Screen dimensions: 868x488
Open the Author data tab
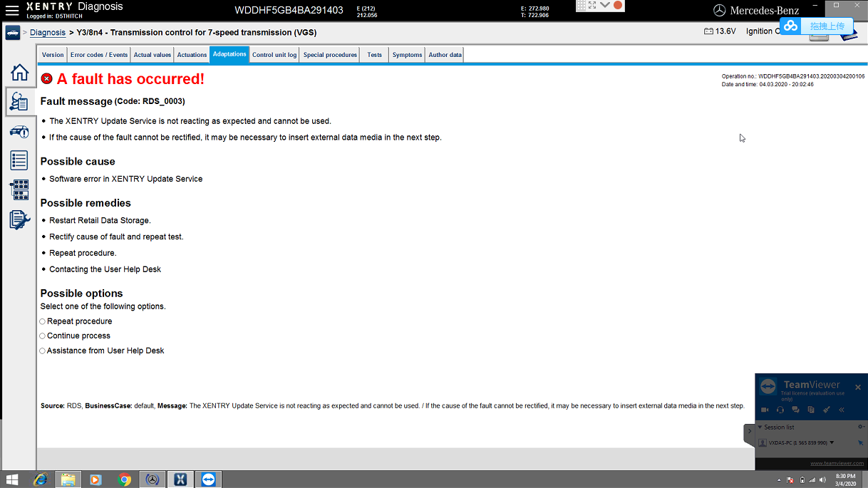coord(445,55)
